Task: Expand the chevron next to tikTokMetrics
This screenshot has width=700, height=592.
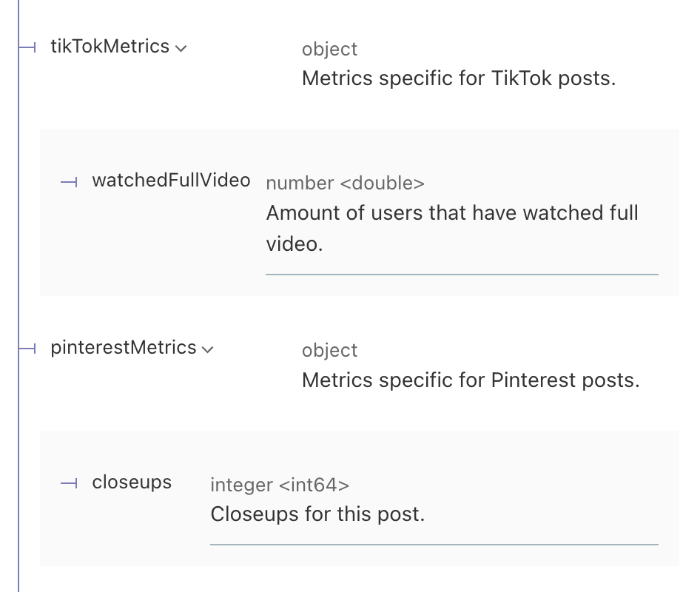Action: pos(181,47)
